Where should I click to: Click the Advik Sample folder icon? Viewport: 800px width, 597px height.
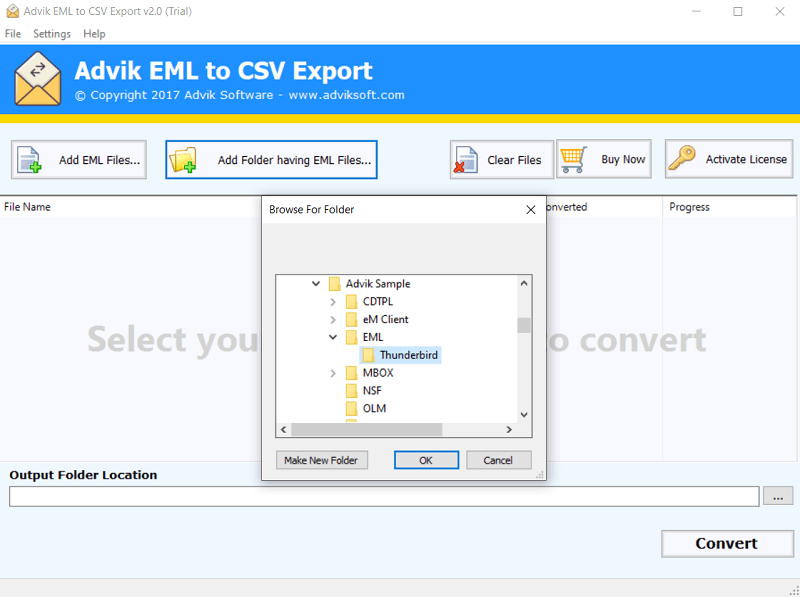[335, 284]
